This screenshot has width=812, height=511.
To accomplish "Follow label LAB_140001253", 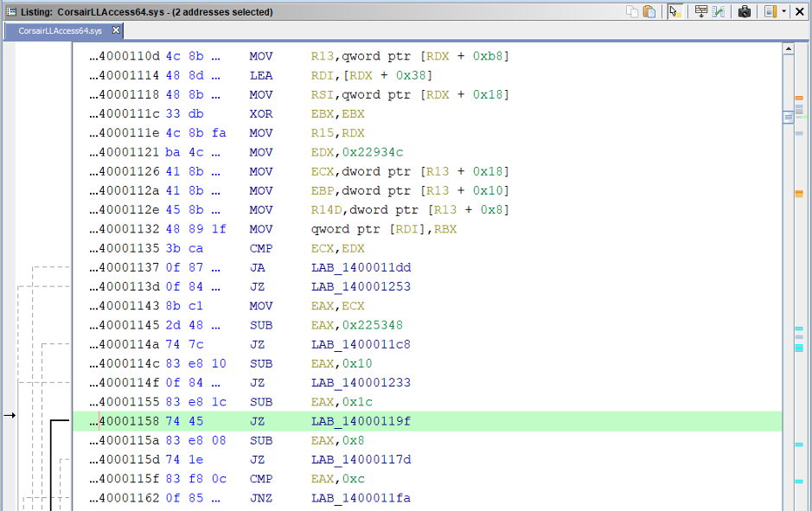I will (361, 287).
